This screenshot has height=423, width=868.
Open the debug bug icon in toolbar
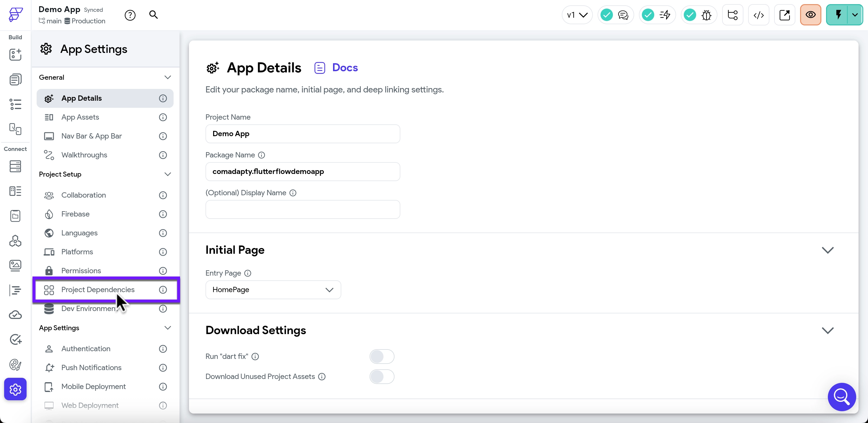[706, 15]
